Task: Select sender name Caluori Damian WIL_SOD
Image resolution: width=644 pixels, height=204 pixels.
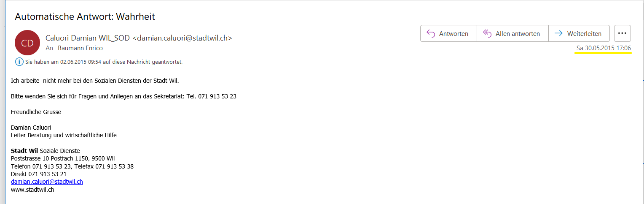Action: 88,38
